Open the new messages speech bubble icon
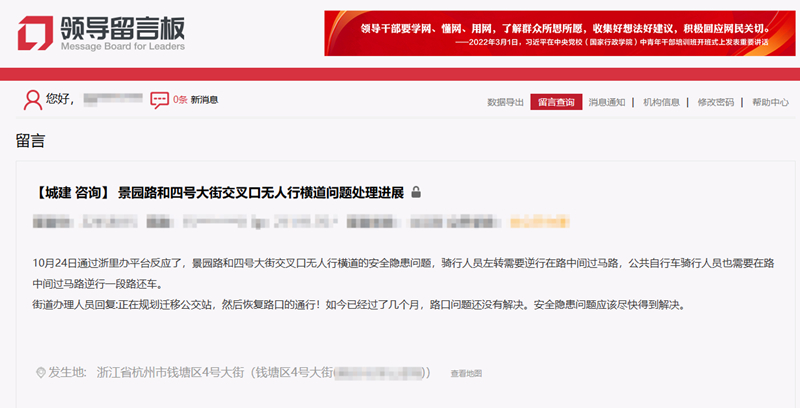Viewport: 800px width, 408px height. click(159, 100)
